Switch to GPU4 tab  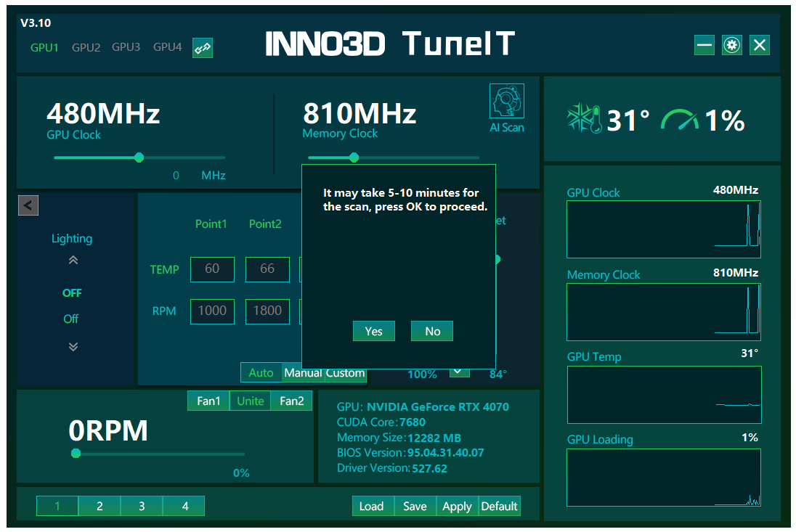(x=168, y=47)
